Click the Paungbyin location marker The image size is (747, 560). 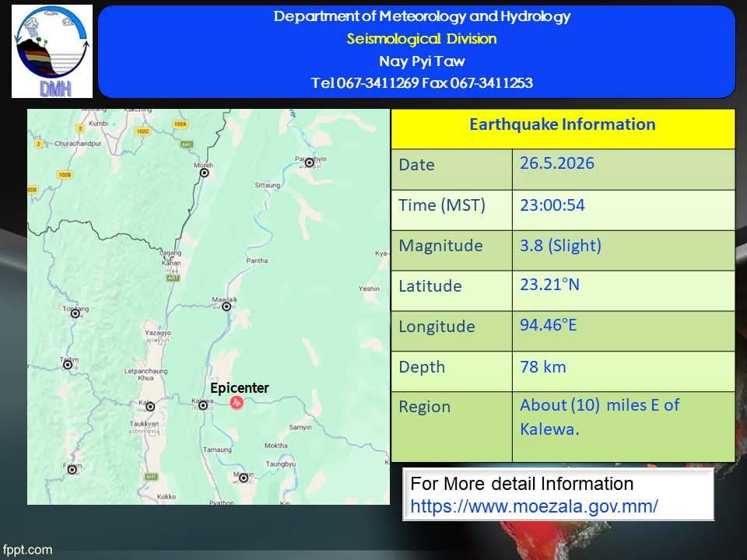[309, 163]
